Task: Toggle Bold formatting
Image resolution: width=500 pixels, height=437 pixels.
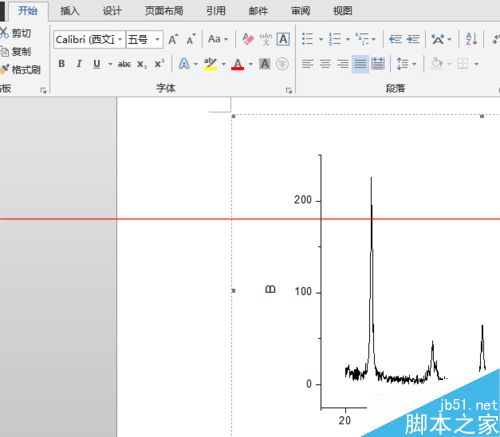Action: 61,64
